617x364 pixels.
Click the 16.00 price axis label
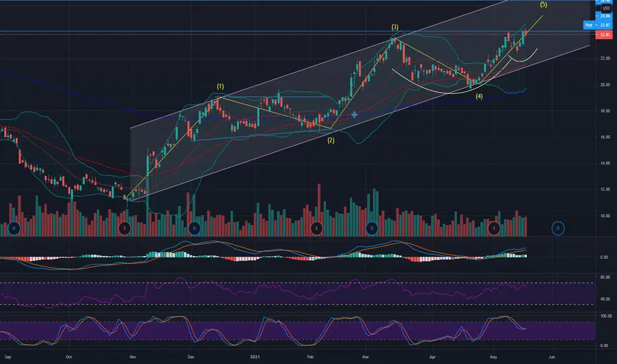pyautogui.click(x=605, y=137)
